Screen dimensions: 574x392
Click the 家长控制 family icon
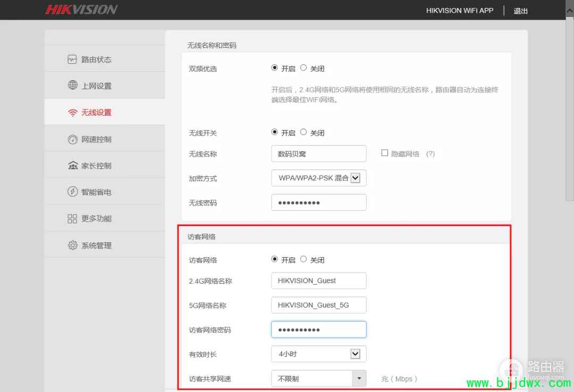[x=73, y=165]
